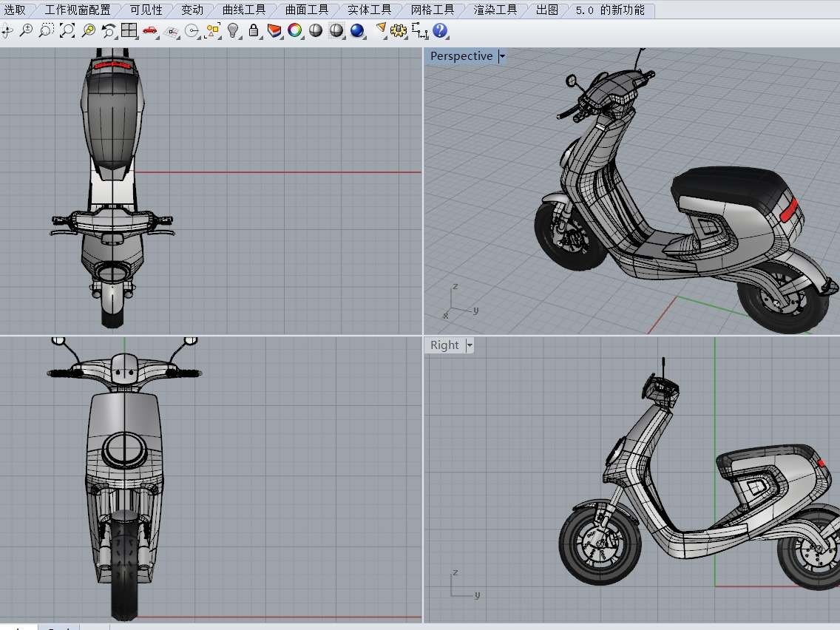Click the orange cone spotlight icon
Screen dimensions: 840x630
[380, 30]
